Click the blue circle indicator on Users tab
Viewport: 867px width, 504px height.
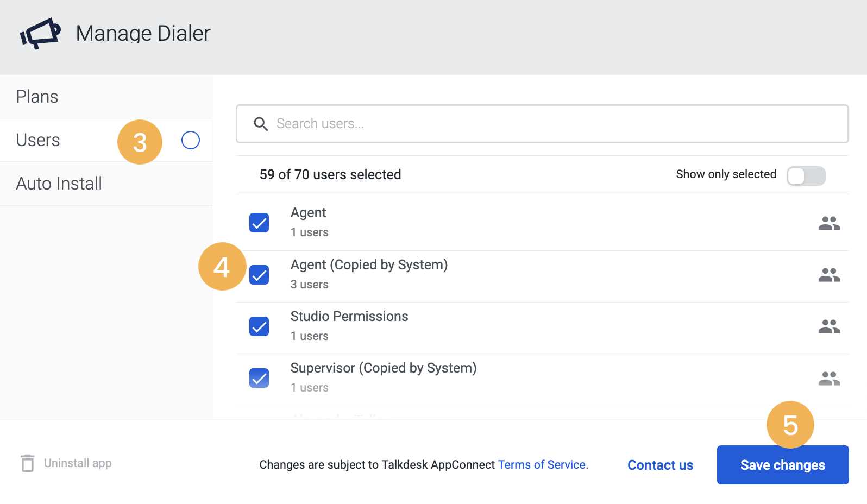click(191, 140)
